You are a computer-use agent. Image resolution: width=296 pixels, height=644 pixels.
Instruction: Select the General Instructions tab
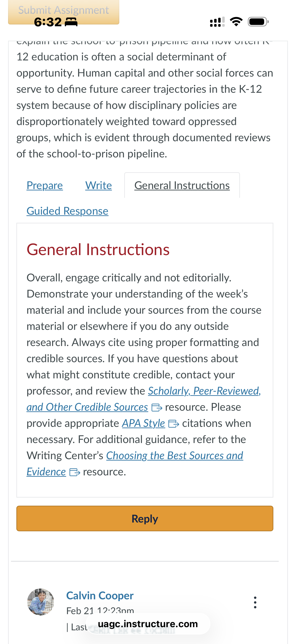tap(182, 185)
